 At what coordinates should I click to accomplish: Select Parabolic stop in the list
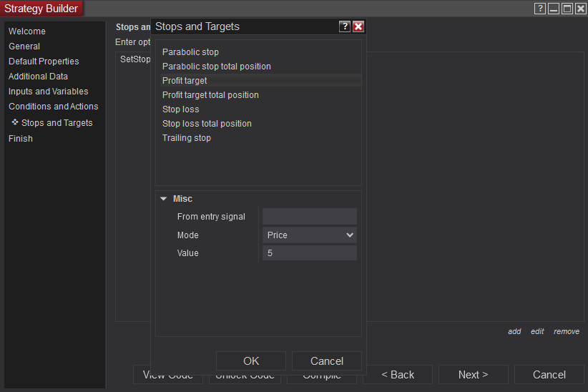coord(190,52)
